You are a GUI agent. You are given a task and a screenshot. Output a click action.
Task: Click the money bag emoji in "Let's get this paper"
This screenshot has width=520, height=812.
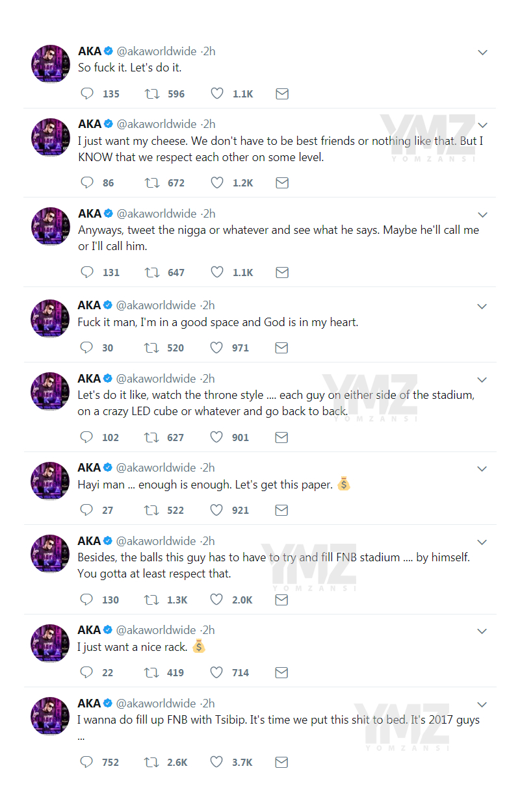[344, 484]
